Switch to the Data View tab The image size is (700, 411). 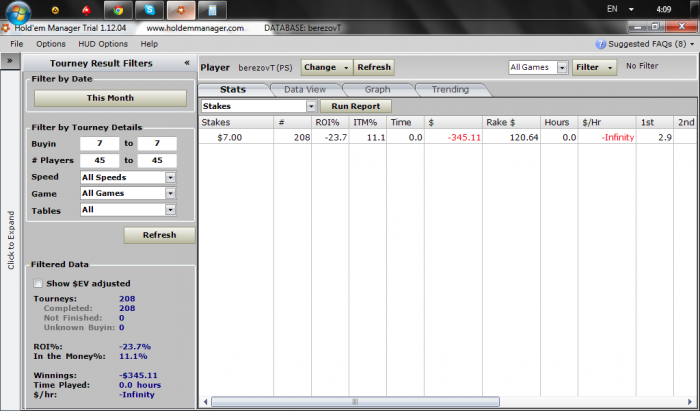click(305, 90)
